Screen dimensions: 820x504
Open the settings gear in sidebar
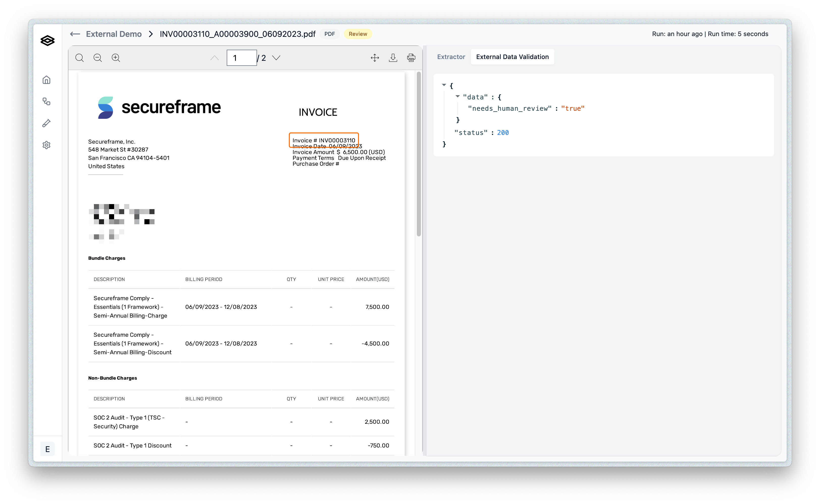click(x=46, y=145)
